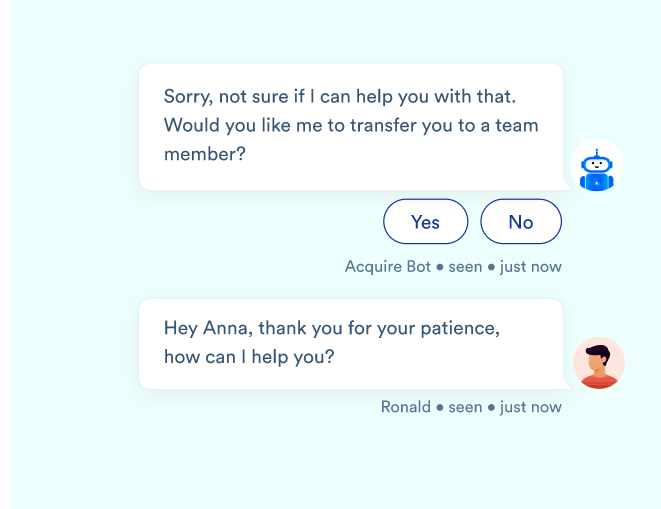Choose the Yes quick reply
The image size is (661, 509).
[x=425, y=221]
